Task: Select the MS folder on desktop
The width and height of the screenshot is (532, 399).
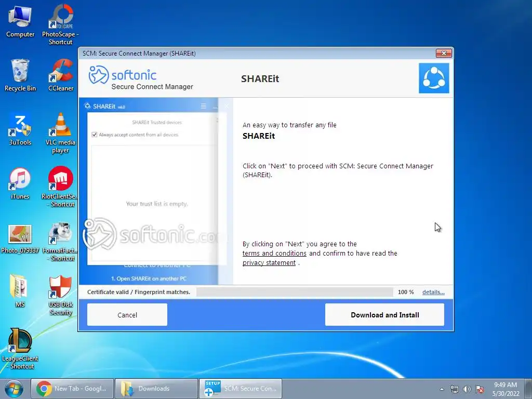Action: click(x=19, y=291)
